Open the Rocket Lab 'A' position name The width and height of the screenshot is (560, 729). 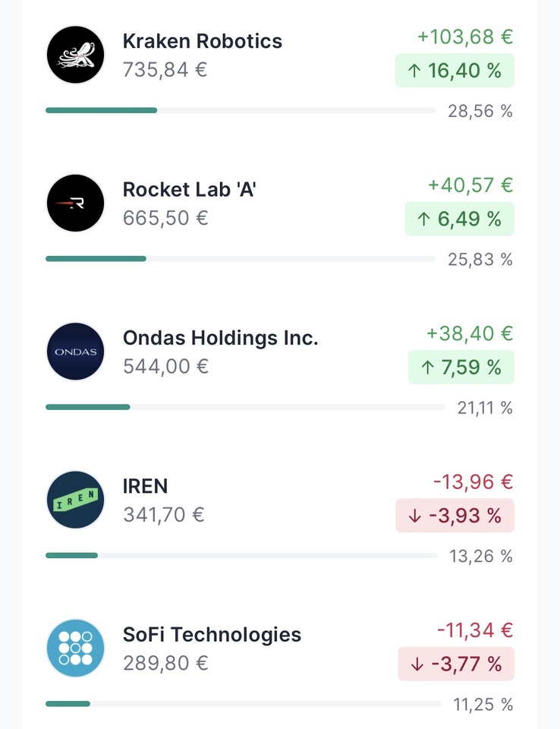(190, 189)
